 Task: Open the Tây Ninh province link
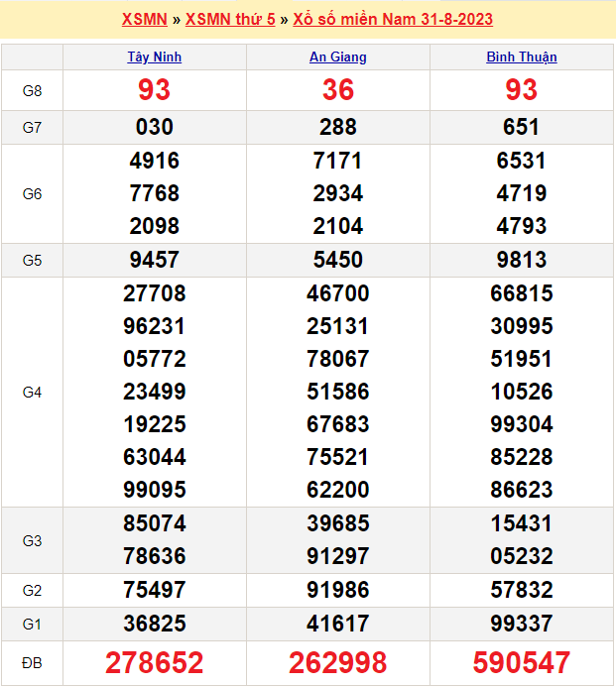[155, 57]
